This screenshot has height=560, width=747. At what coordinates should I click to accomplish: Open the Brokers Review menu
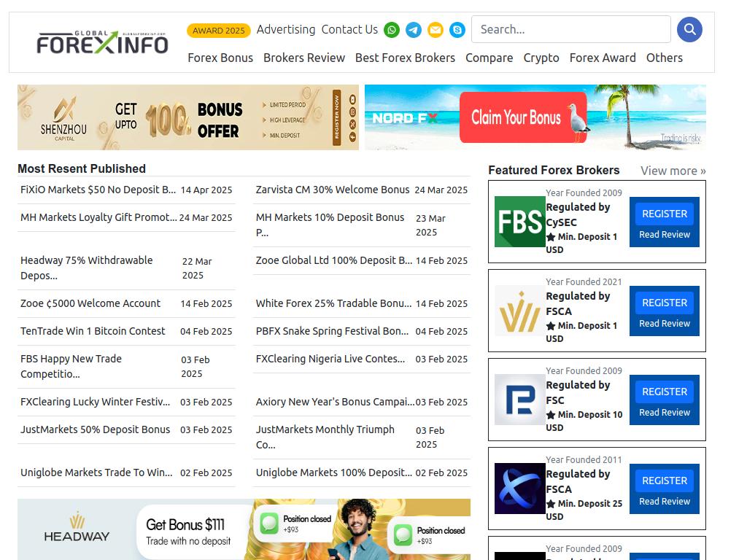[304, 58]
